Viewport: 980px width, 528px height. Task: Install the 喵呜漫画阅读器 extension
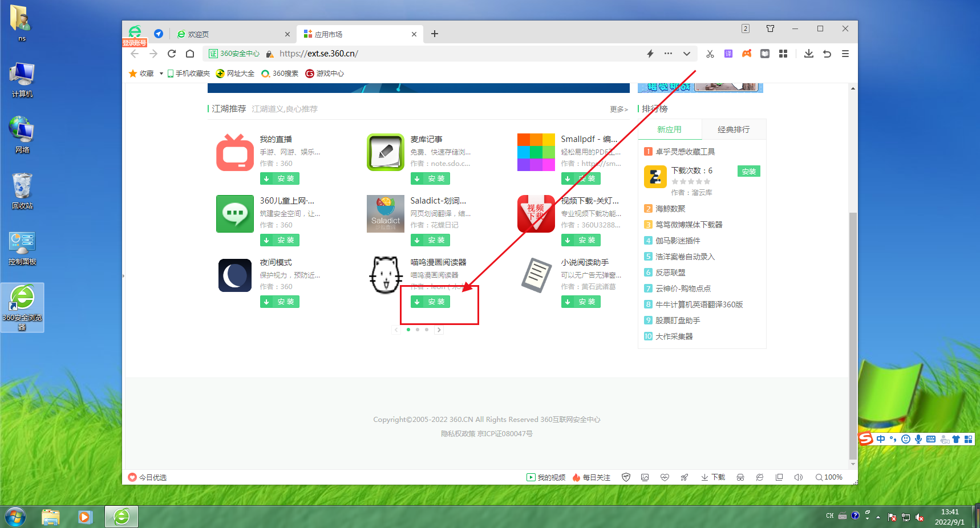click(x=430, y=302)
